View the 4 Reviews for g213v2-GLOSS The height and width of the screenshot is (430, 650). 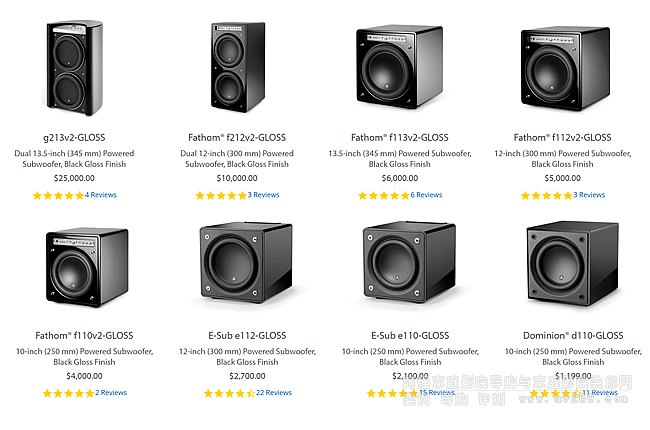click(x=101, y=195)
